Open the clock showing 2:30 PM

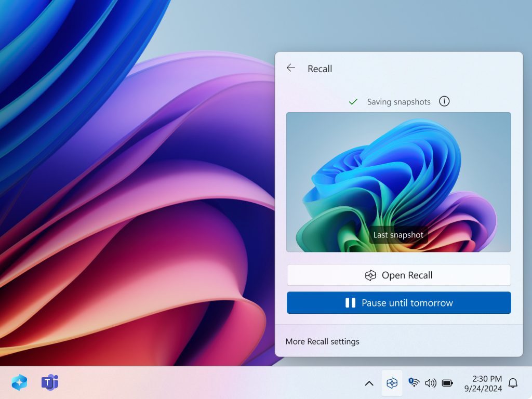click(x=487, y=379)
